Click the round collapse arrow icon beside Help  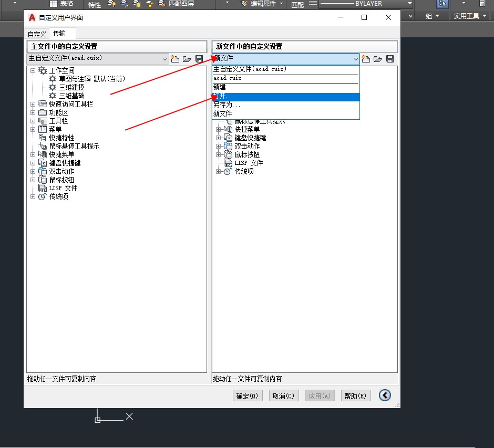(x=385, y=395)
